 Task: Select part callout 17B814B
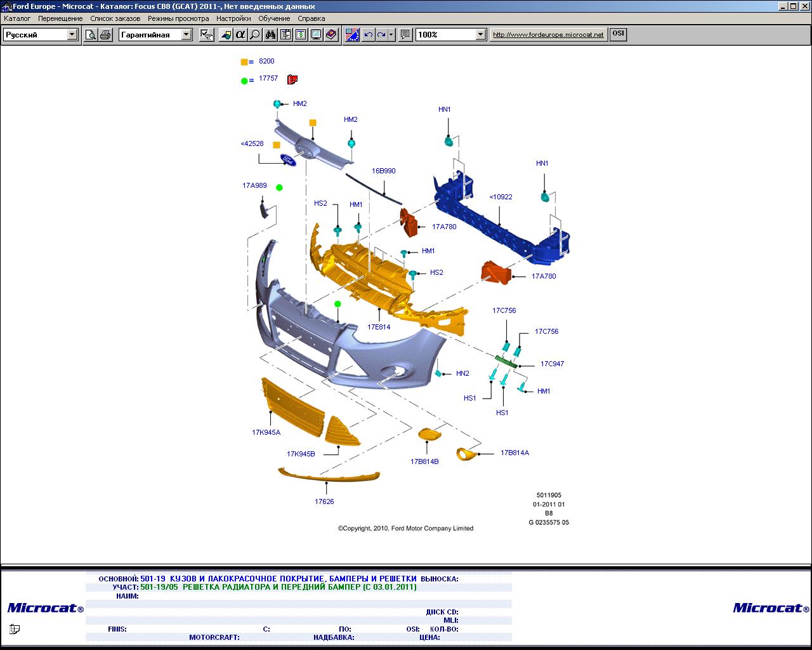424,461
